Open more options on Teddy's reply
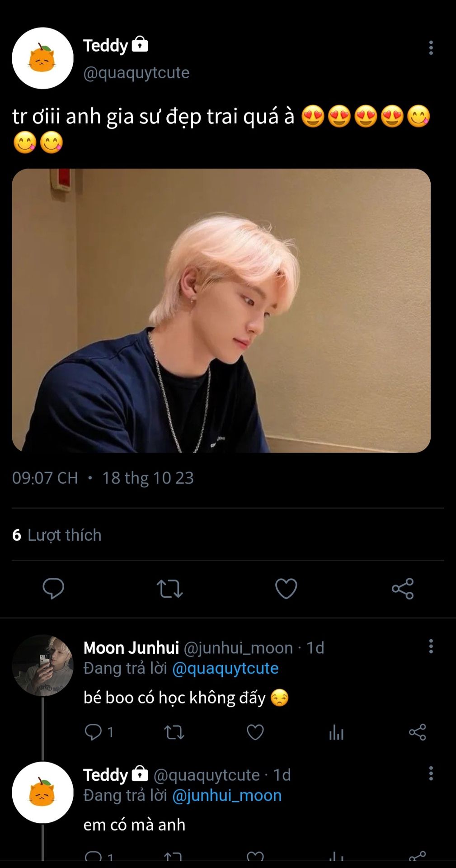Screen dimensions: 456x868 [x=431, y=773]
